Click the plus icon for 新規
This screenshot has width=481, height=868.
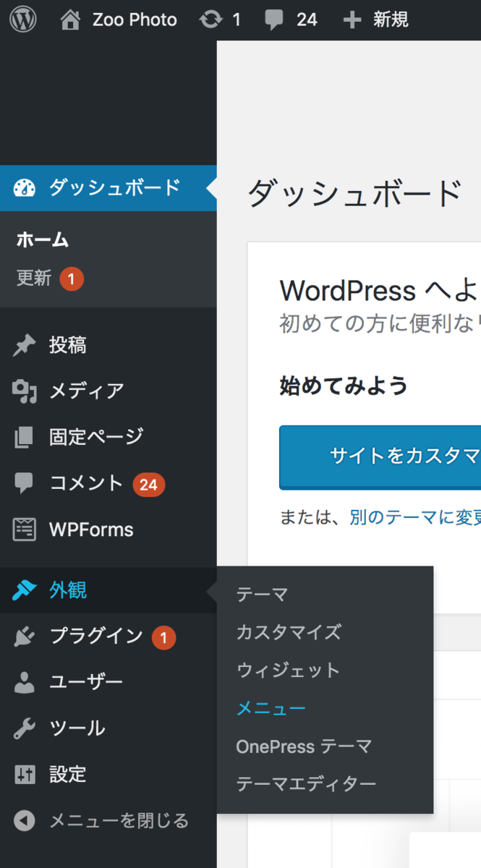352,20
